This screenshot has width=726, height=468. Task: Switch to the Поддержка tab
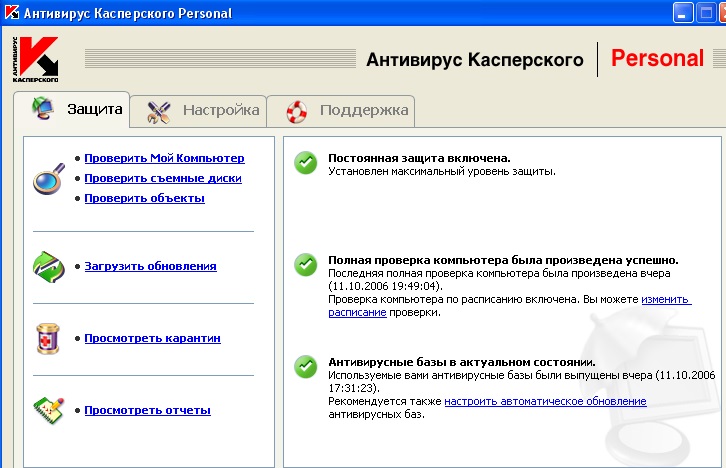tap(344, 110)
